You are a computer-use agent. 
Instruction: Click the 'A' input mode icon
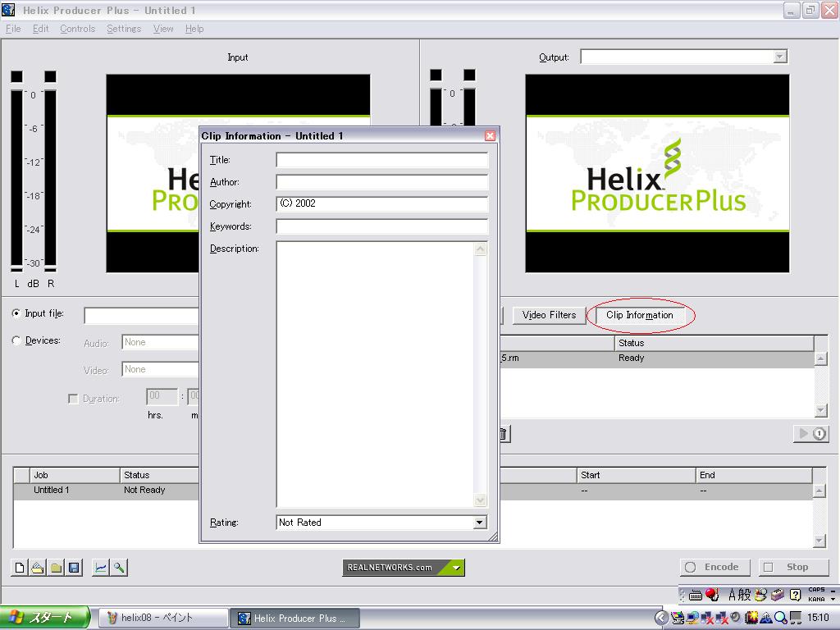coord(732,594)
